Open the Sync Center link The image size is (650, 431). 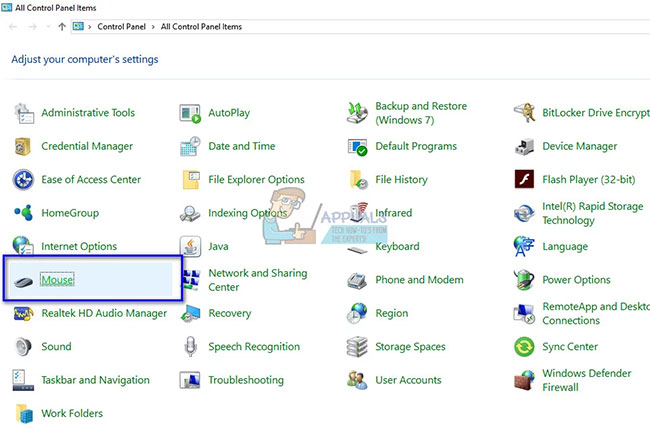coord(570,347)
